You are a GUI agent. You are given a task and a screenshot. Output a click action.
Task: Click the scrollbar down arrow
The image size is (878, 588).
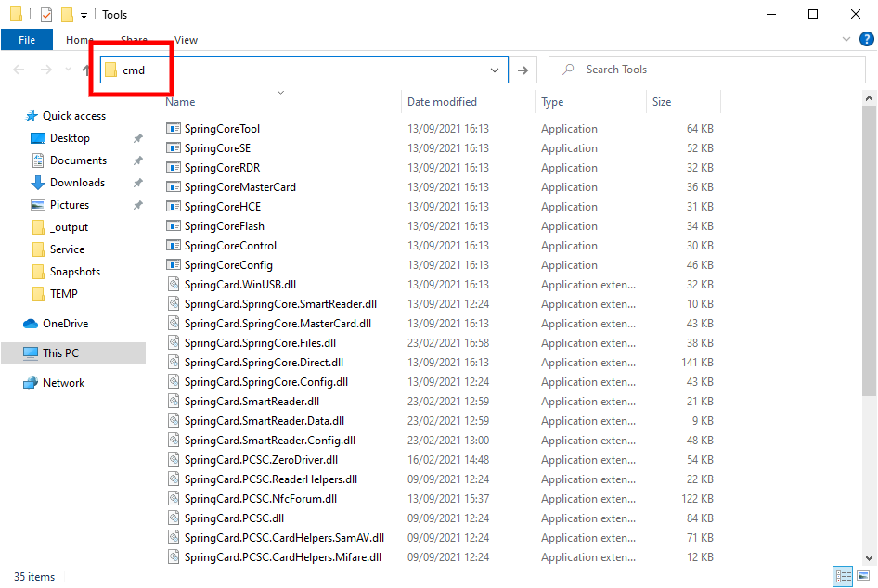[869, 557]
